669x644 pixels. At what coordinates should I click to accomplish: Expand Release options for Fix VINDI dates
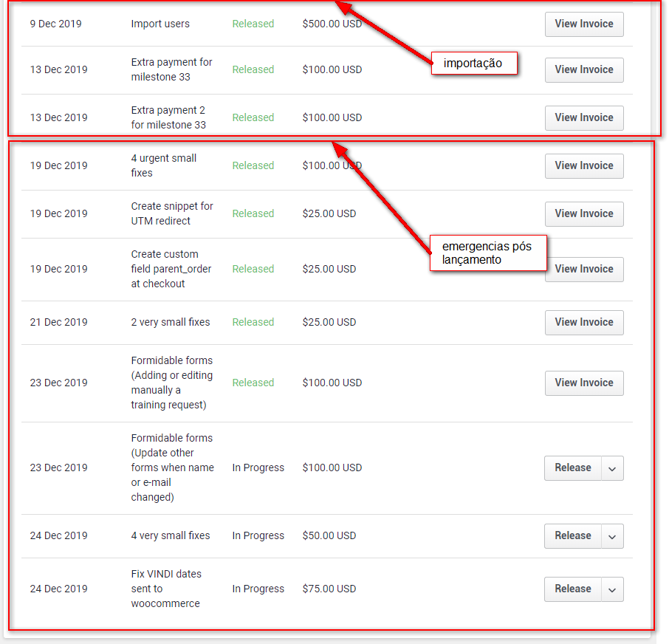[x=612, y=589]
